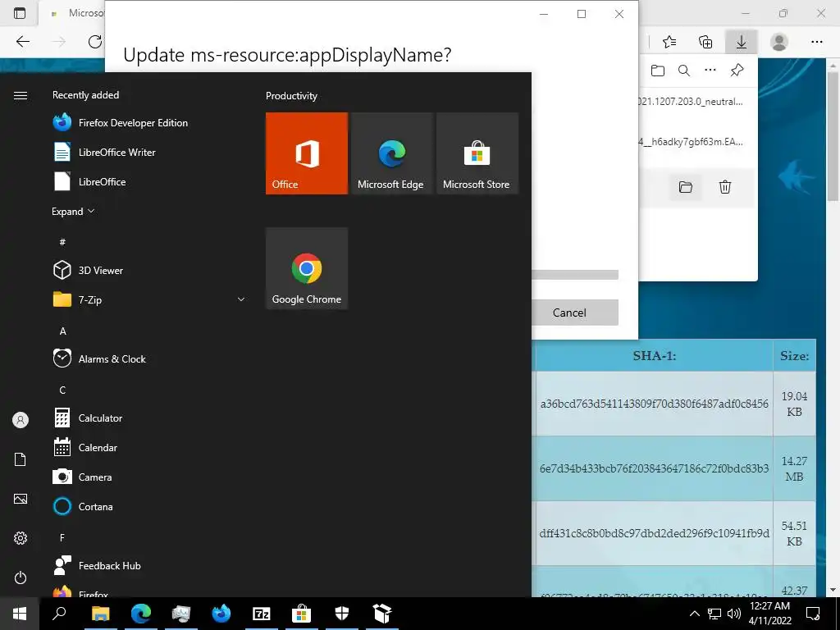Select SHA-1 hash starting a36bcd763d
The height and width of the screenshot is (630, 840).
click(654, 404)
